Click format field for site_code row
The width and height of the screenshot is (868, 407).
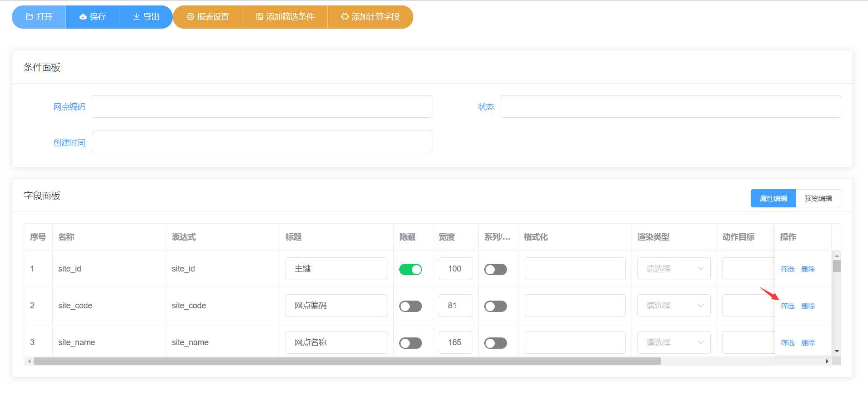[x=575, y=306]
